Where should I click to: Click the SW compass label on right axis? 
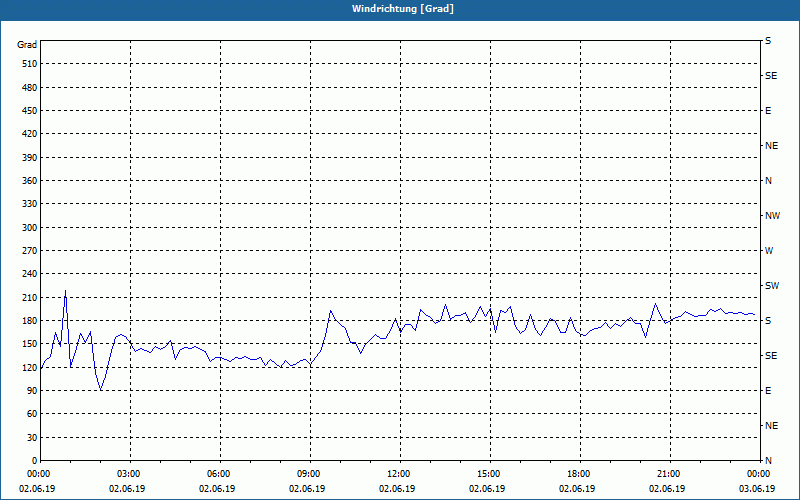pos(772,286)
